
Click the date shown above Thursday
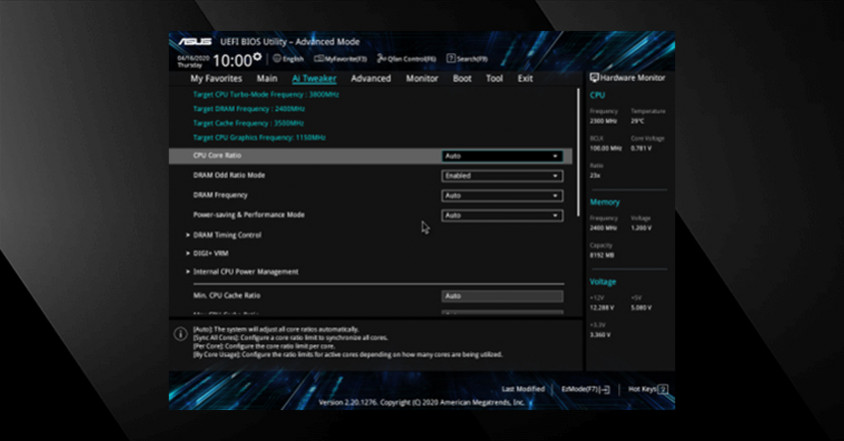tap(193, 58)
